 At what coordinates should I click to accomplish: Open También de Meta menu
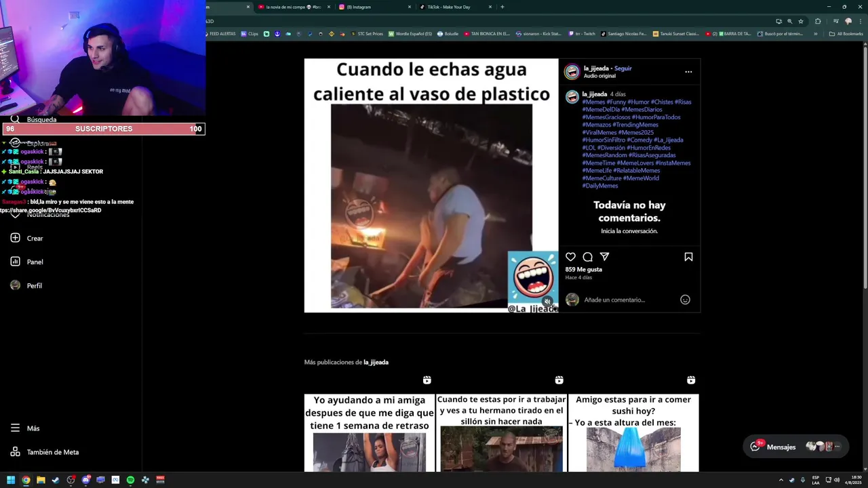(x=45, y=452)
